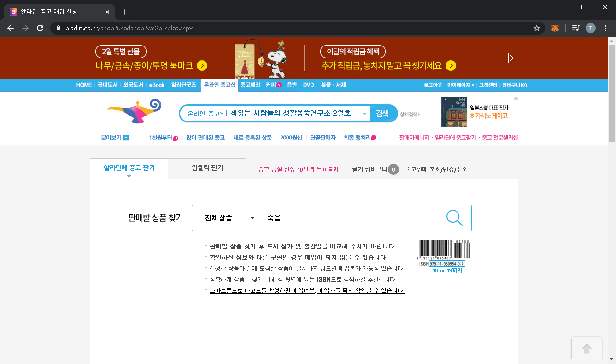Image resolution: width=616 pixels, height=364 pixels.
Task: Focus product search field containing 죽음
Action: tap(350, 218)
